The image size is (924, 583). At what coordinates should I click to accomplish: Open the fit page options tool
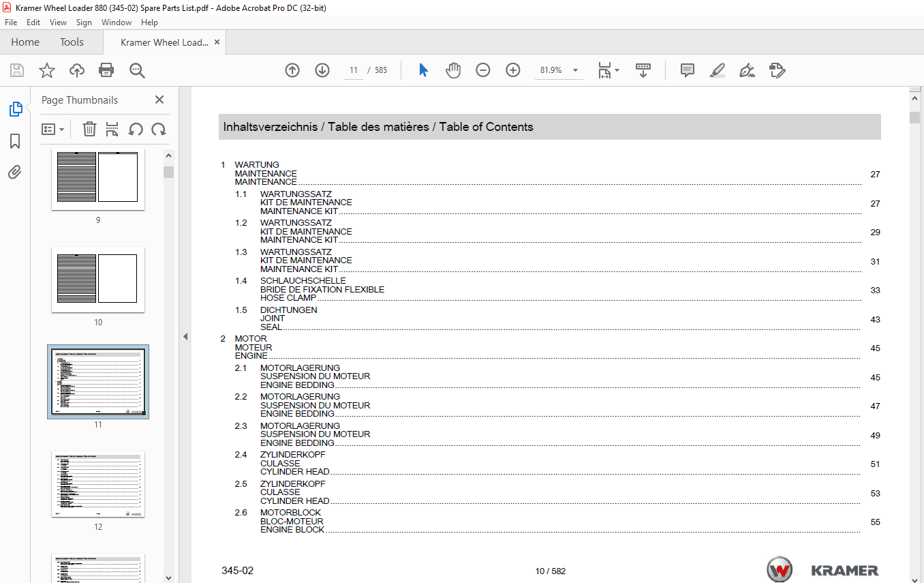pos(609,70)
